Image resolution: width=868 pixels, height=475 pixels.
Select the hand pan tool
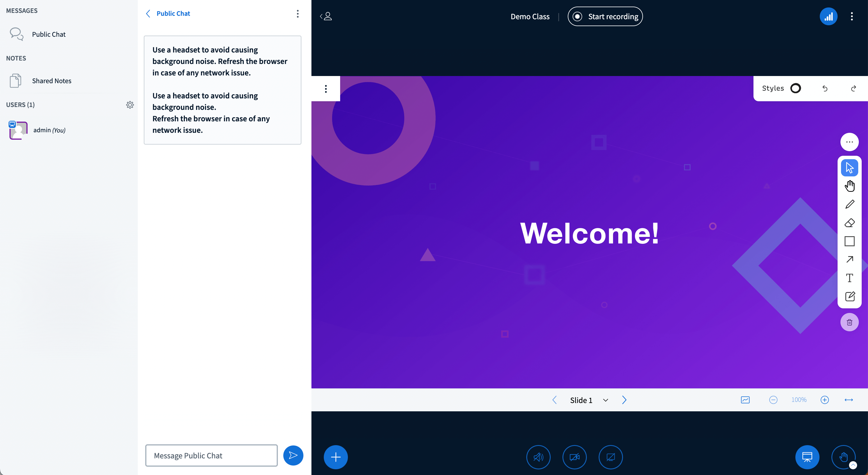point(849,186)
